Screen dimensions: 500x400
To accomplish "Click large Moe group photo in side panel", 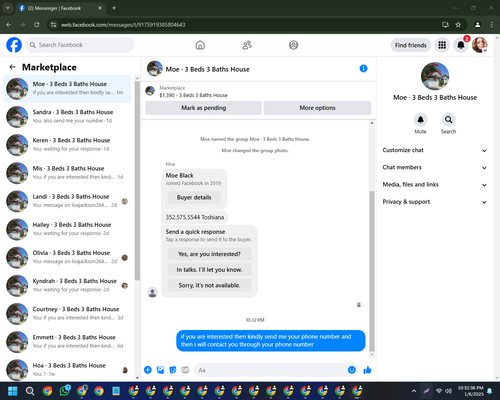I will (x=435, y=76).
